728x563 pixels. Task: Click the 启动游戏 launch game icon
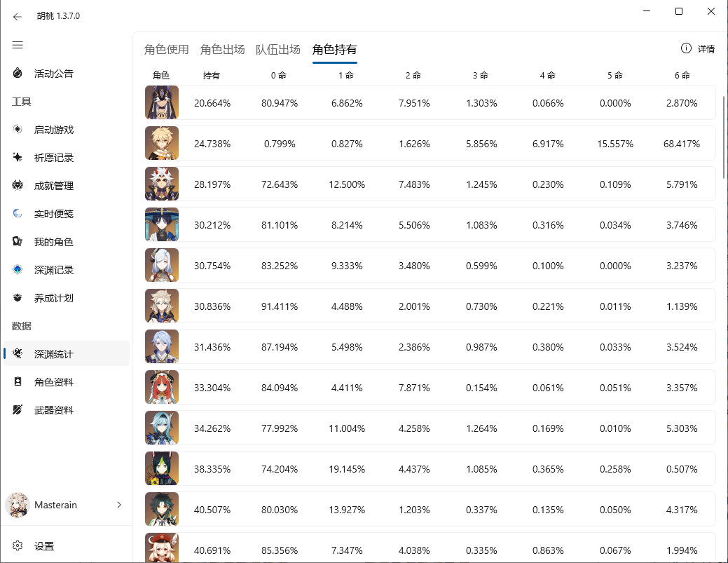click(x=18, y=130)
